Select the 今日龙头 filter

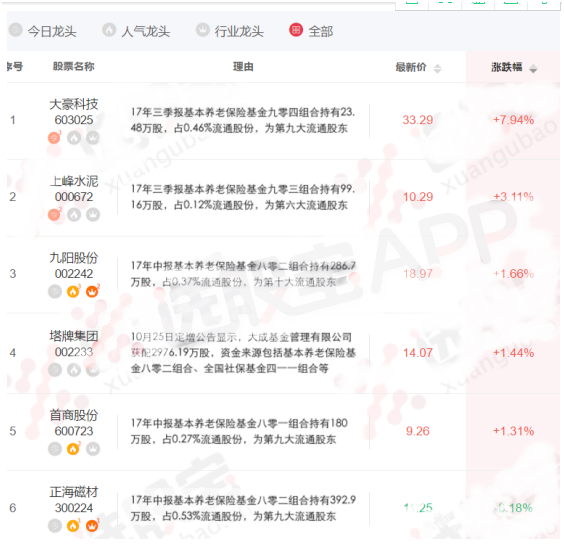point(42,31)
